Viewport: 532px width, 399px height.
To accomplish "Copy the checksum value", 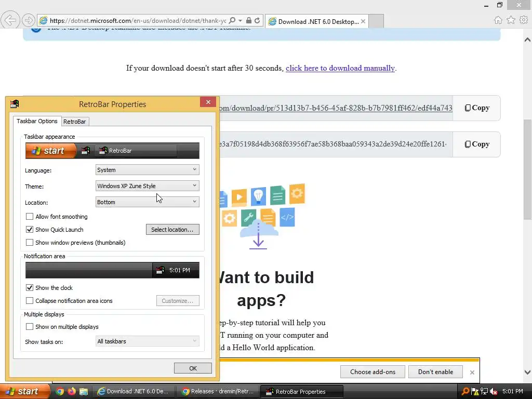I will (x=477, y=144).
